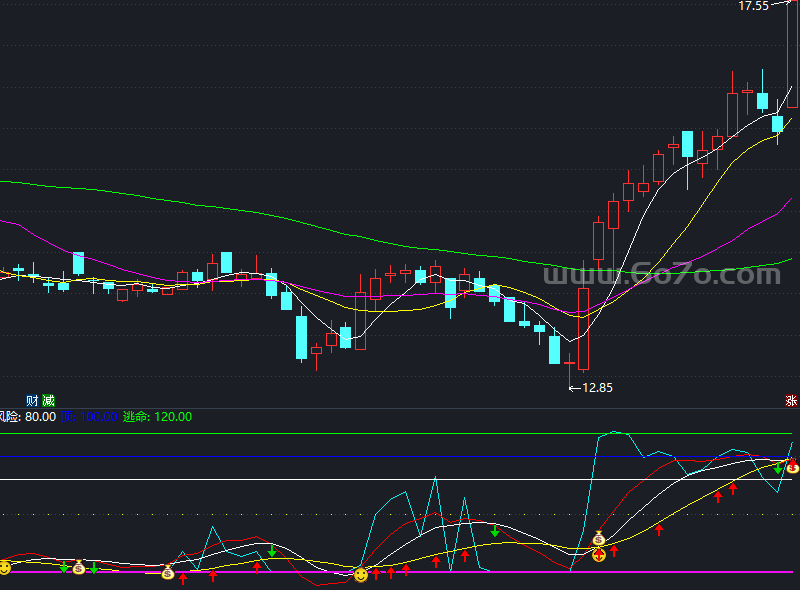
Task: Select the 17.55 high price label
Action: point(753,6)
